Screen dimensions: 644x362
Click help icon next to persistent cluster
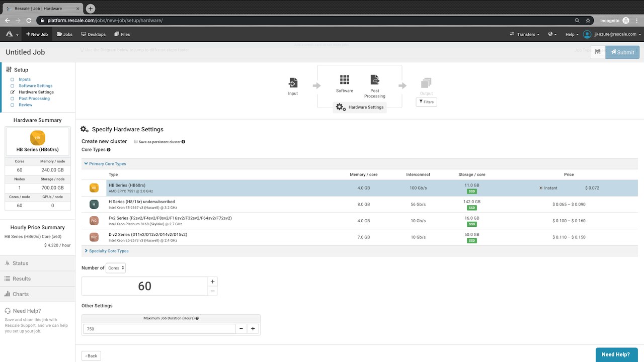tap(183, 142)
